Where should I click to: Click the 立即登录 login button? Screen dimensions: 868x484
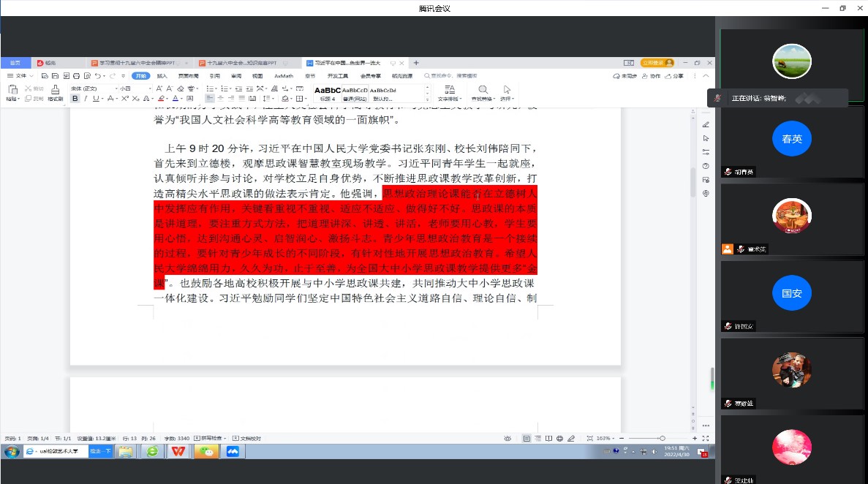657,63
